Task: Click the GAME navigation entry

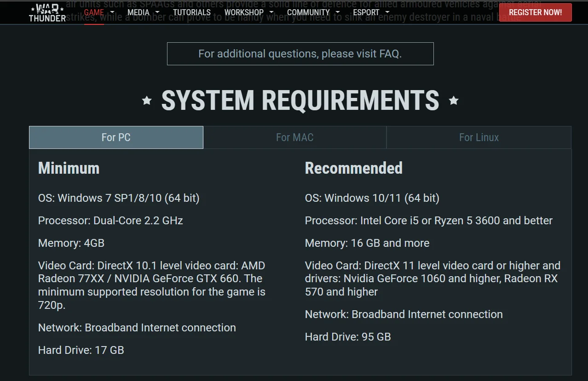Action: coord(94,12)
